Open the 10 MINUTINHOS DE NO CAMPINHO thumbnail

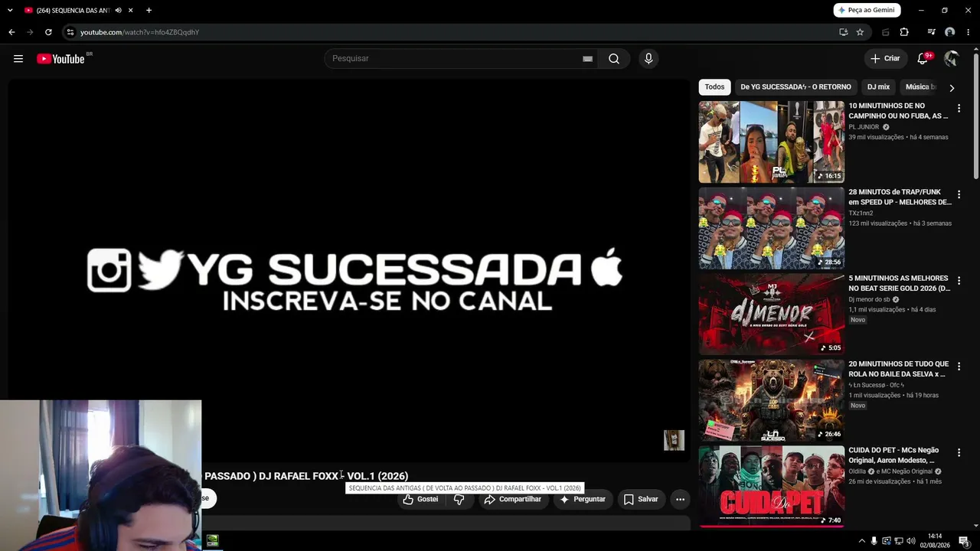[772, 142]
